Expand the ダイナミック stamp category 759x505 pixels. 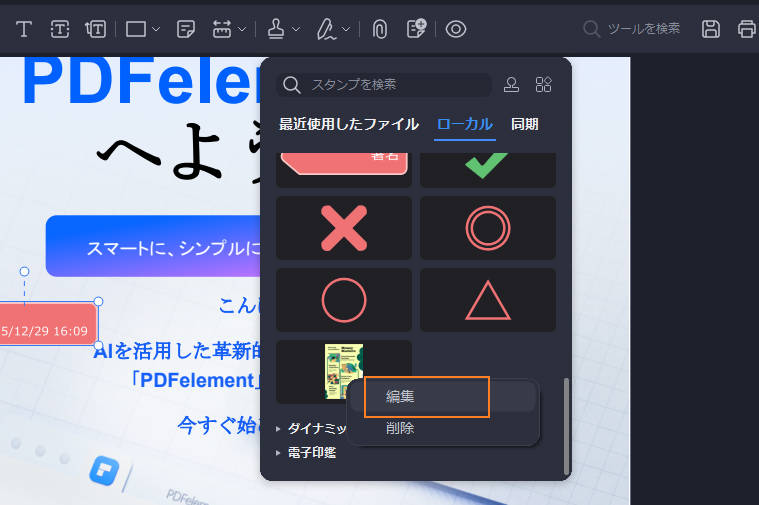pos(311,428)
